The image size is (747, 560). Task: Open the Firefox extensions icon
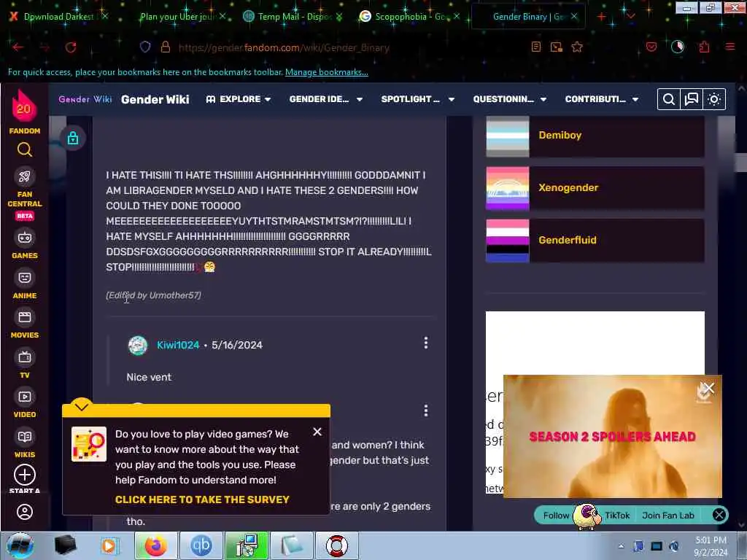(x=704, y=47)
